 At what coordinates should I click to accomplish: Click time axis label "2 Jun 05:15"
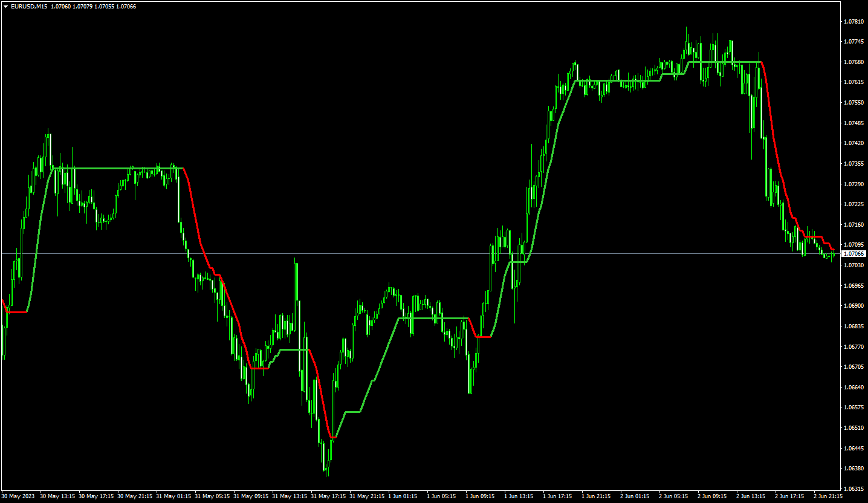675,496
